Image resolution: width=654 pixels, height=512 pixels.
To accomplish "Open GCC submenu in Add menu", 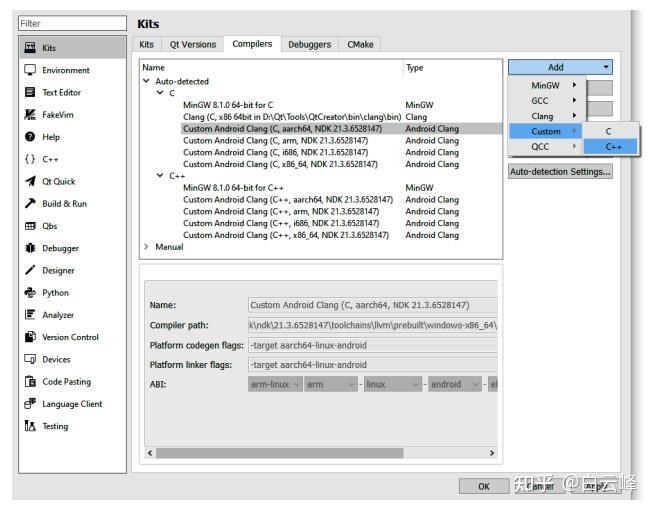I will click(x=546, y=100).
